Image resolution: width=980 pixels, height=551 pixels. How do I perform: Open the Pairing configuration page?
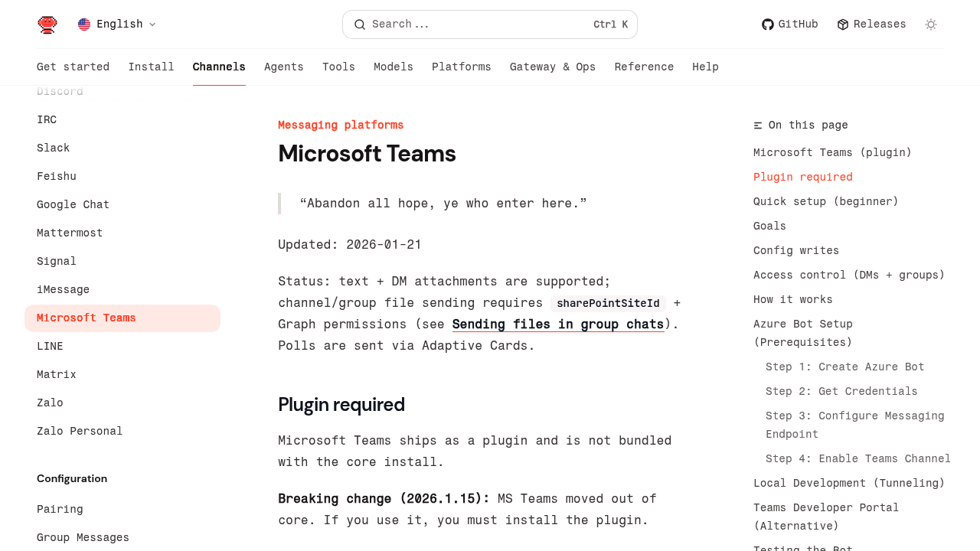[60, 509]
